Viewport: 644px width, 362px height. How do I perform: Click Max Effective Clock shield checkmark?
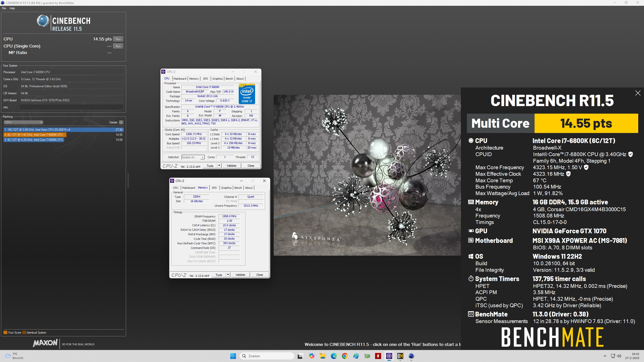(568, 174)
